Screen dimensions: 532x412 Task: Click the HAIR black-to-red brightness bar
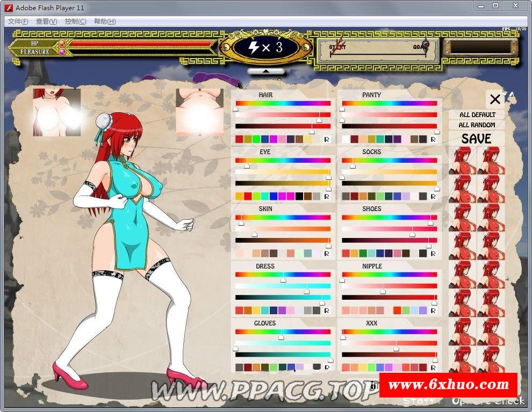283,126
